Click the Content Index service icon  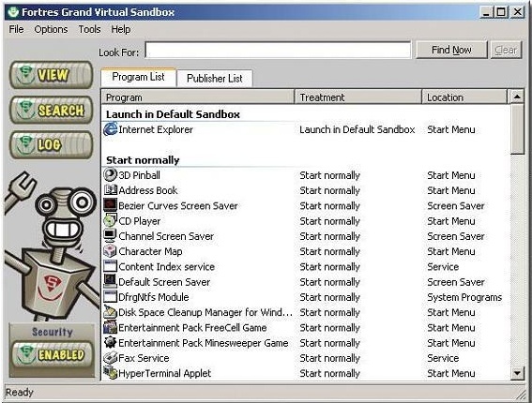pos(111,266)
